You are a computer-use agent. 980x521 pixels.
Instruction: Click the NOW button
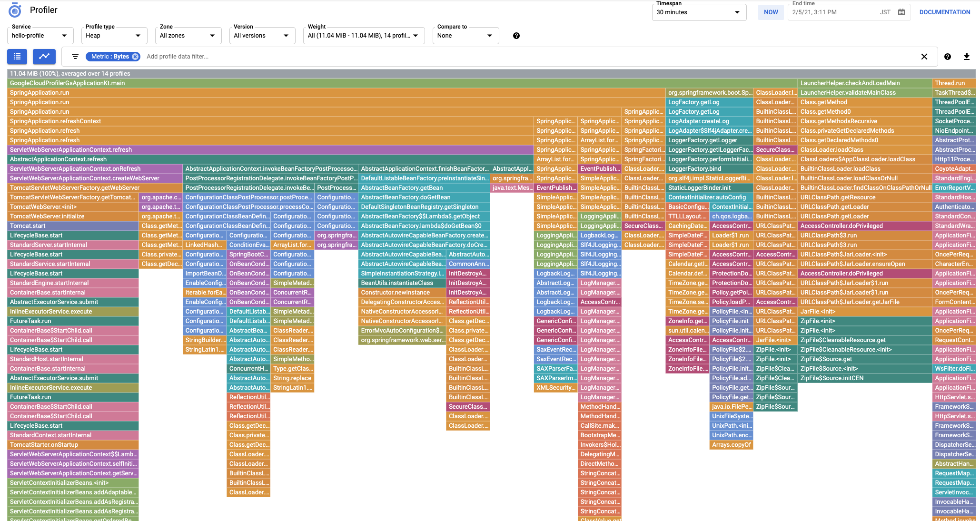coord(771,12)
